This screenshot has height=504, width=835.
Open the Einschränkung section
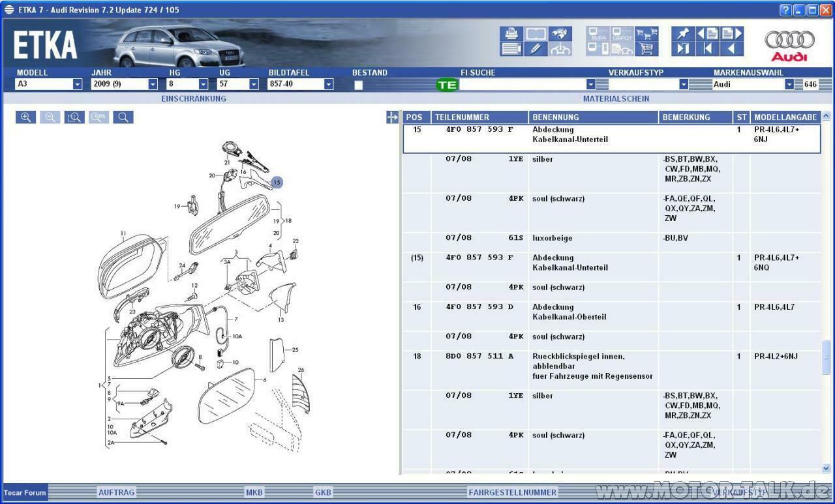coord(194,98)
